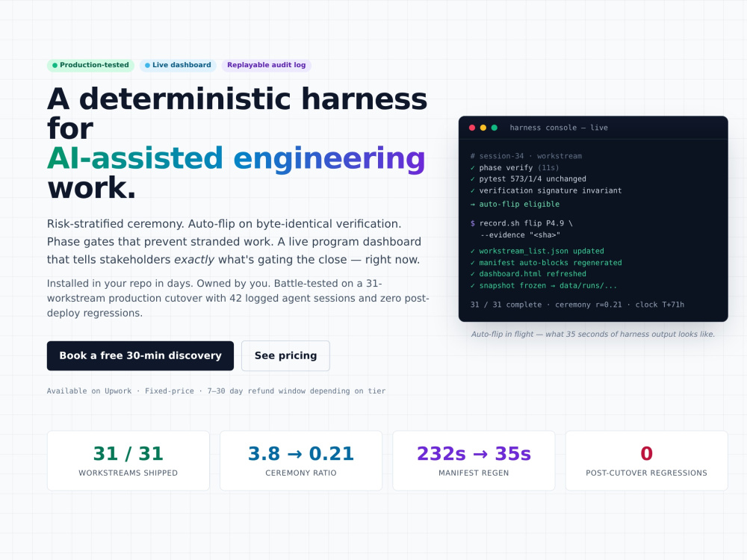Click 'verification signature invariant' line
This screenshot has height=560, width=747.
coord(546,190)
